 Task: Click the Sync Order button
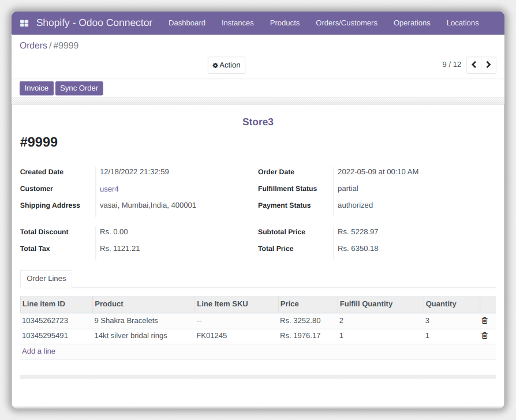click(79, 88)
